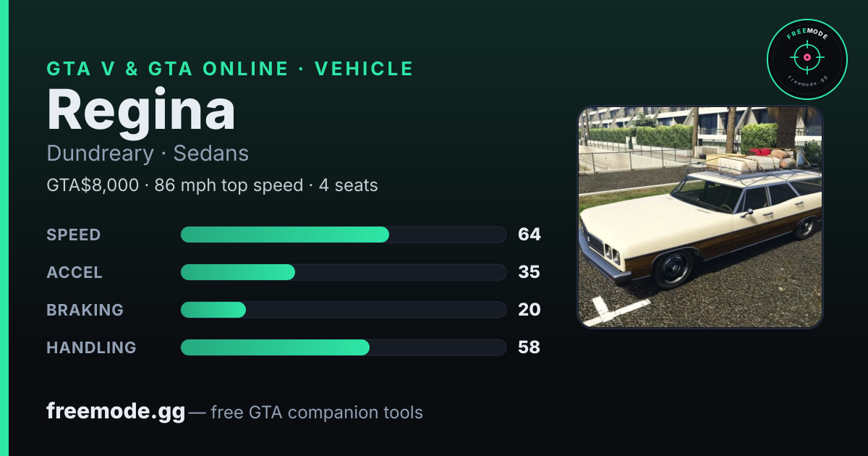The height and width of the screenshot is (456, 868).
Task: Click the ACCEL stat bar
Action: [343, 272]
